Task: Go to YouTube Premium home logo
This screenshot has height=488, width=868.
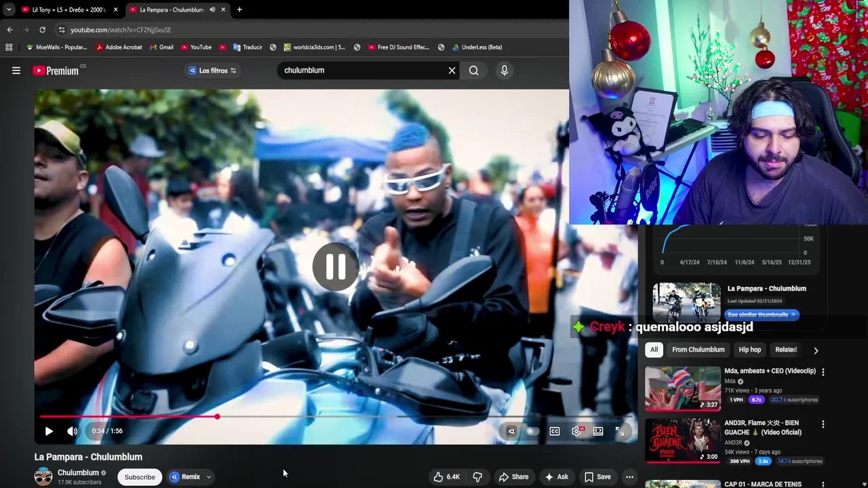Action: pyautogui.click(x=56, y=70)
